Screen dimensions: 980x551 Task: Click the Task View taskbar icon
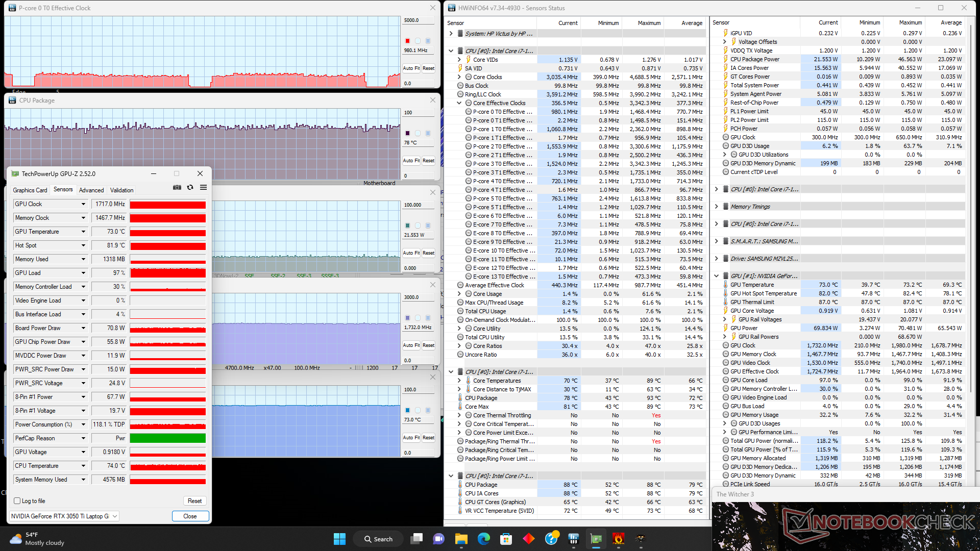[x=417, y=539]
